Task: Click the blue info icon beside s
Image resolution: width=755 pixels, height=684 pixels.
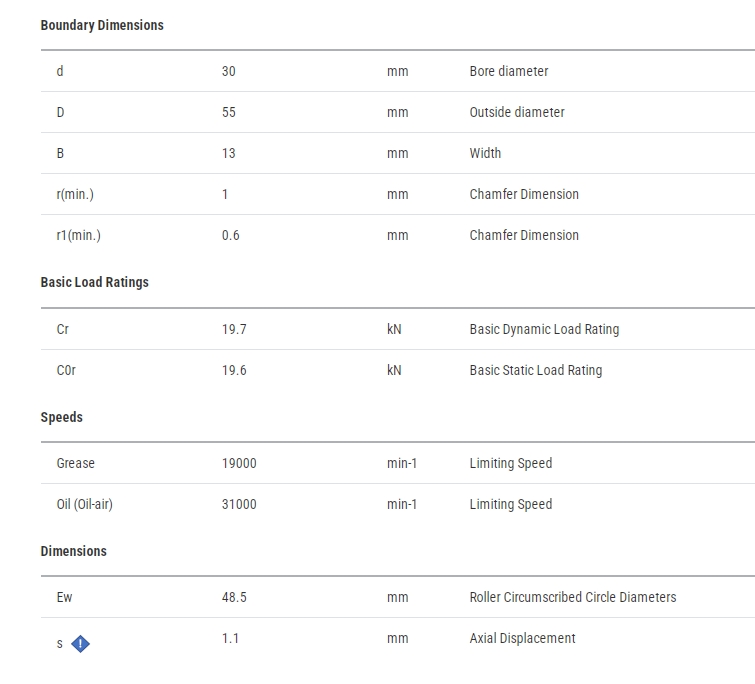Action: click(80, 644)
